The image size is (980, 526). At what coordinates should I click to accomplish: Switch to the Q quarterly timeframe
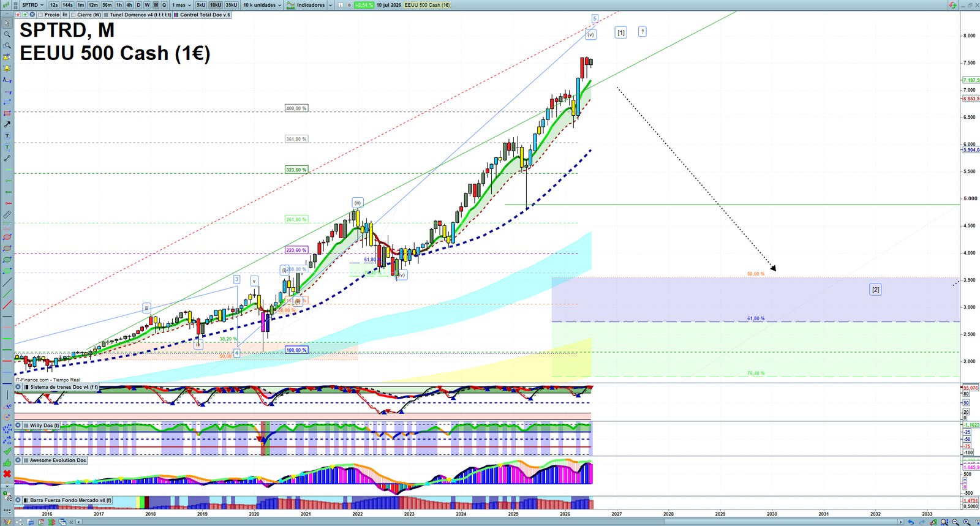(x=164, y=5)
